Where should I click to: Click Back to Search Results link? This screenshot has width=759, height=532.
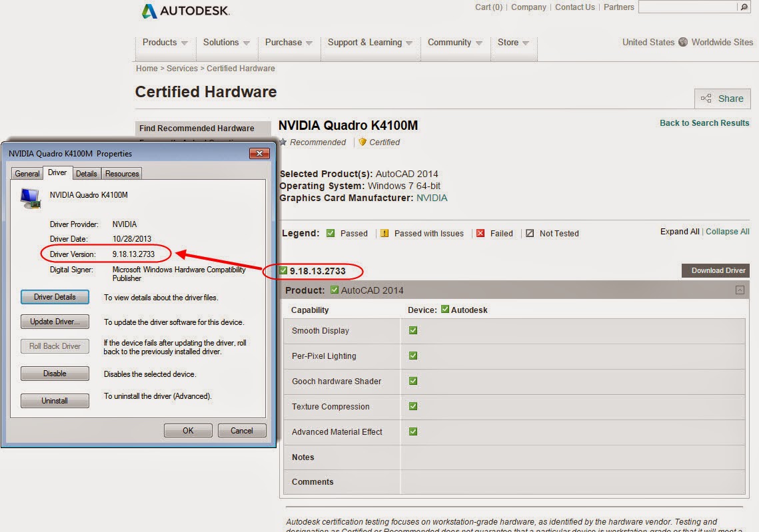(x=704, y=123)
